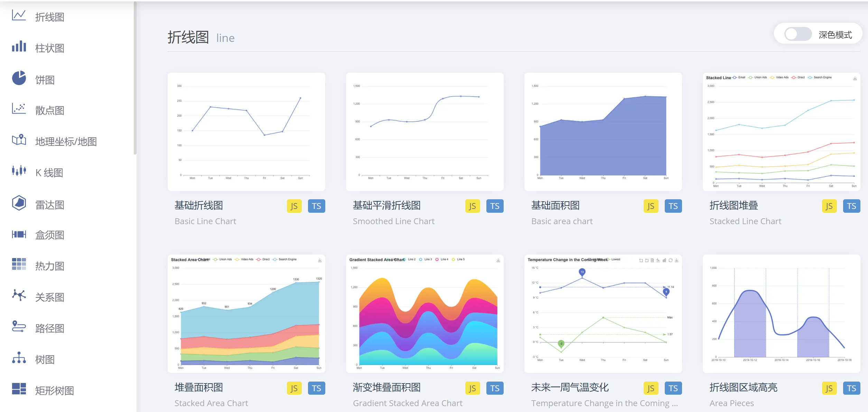Open Gradient Stacked Area Chart thumbnail
Image resolution: width=868 pixels, height=412 pixels.
[424, 313]
